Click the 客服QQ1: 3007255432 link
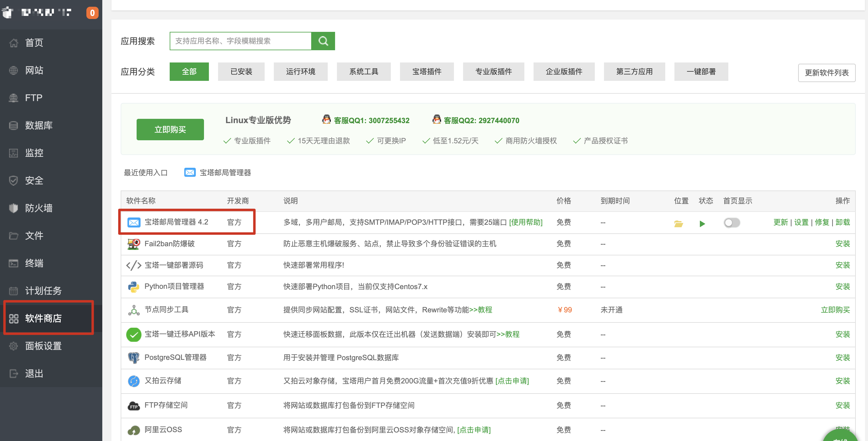This screenshot has width=868, height=441. click(x=371, y=121)
